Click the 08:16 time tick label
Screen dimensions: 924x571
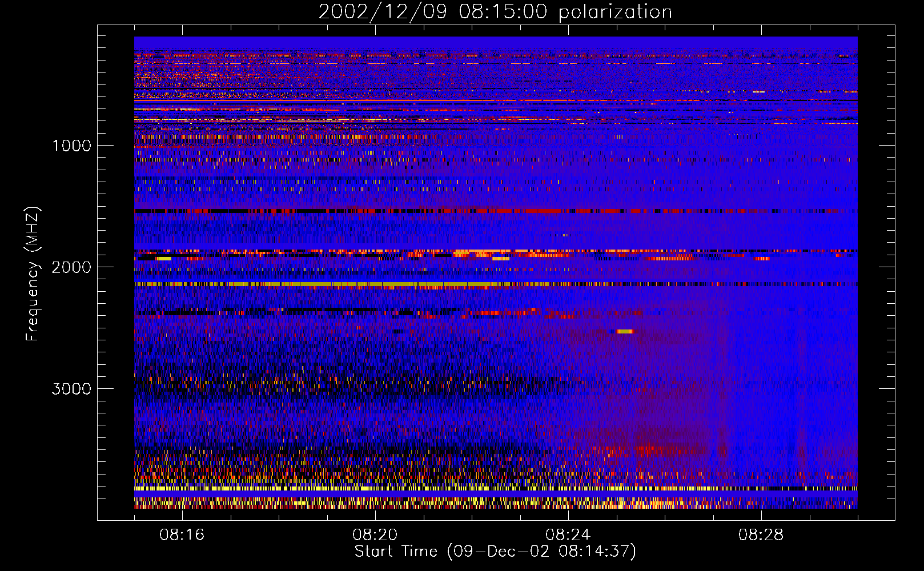pyautogui.click(x=182, y=535)
